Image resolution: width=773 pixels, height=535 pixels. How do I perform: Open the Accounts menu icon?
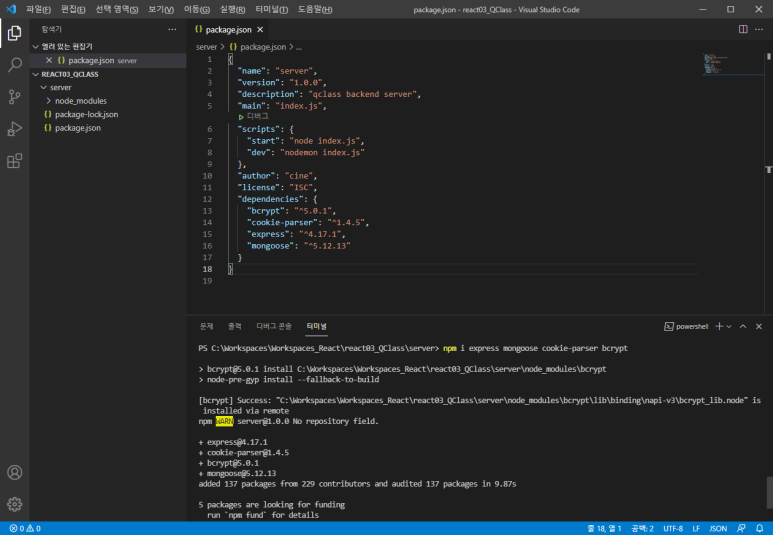point(14,472)
